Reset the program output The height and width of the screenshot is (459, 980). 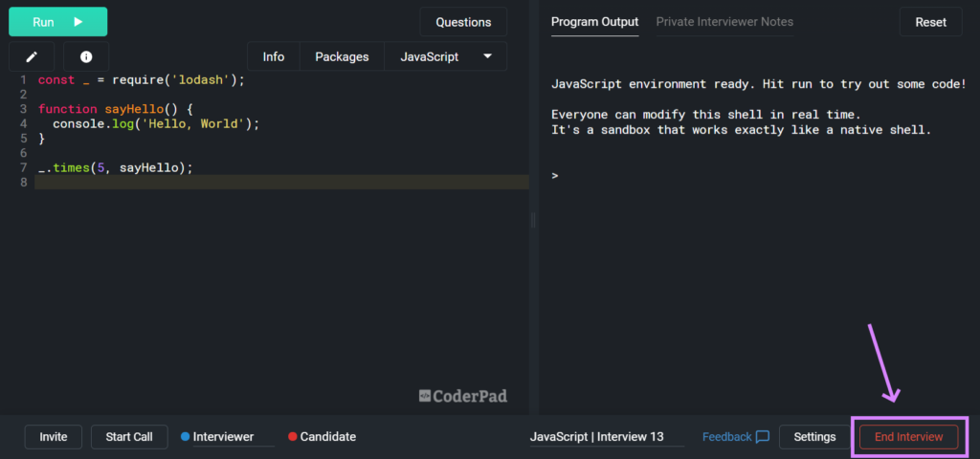point(930,22)
